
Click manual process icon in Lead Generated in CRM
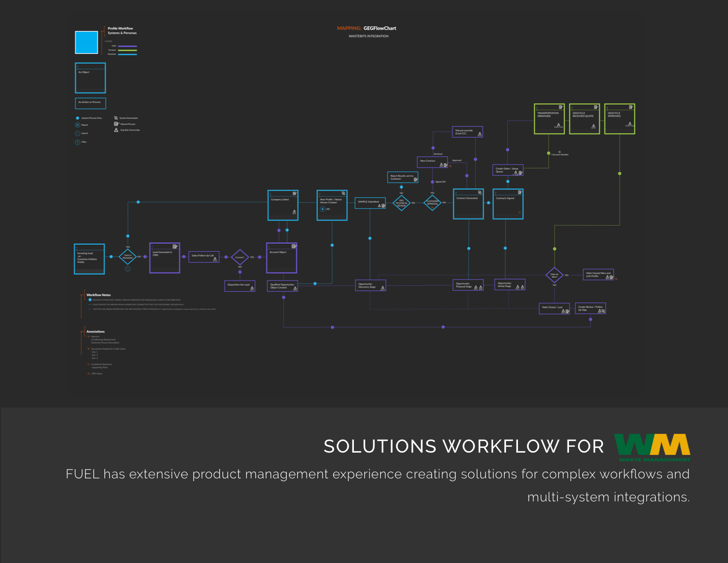(x=175, y=247)
